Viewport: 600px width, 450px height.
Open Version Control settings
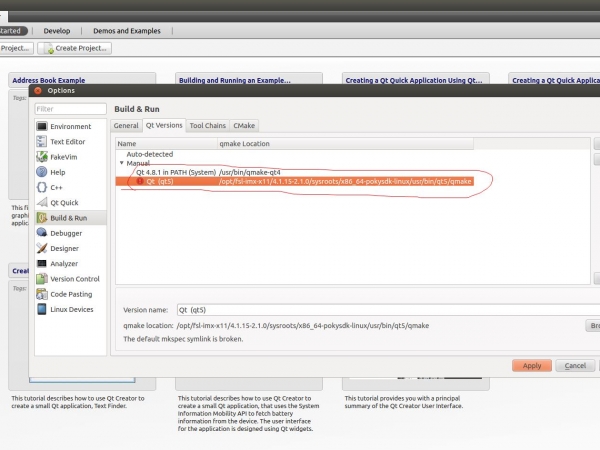pyautogui.click(x=74, y=279)
